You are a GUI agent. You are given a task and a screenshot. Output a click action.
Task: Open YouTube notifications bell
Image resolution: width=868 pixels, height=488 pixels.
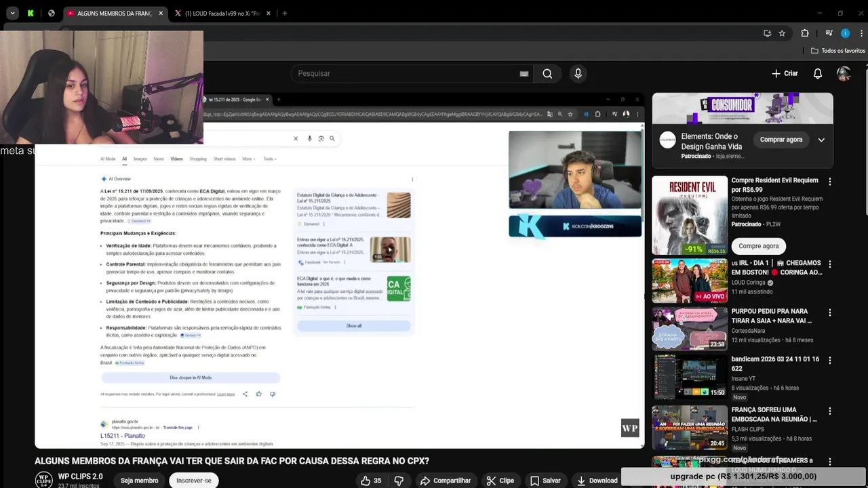pyautogui.click(x=818, y=73)
